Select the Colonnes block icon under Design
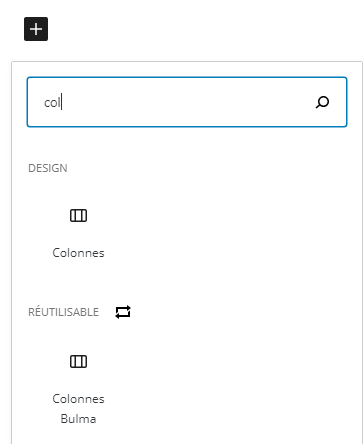The image size is (363, 444). (78, 216)
